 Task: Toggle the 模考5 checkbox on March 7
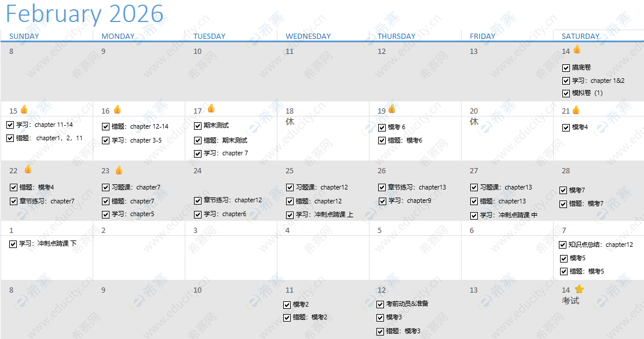pos(563,258)
